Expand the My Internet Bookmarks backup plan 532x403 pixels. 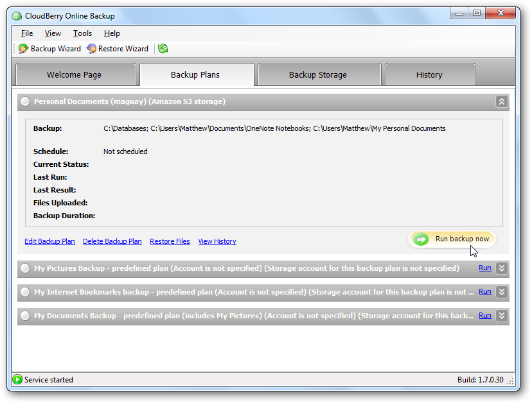(x=501, y=292)
